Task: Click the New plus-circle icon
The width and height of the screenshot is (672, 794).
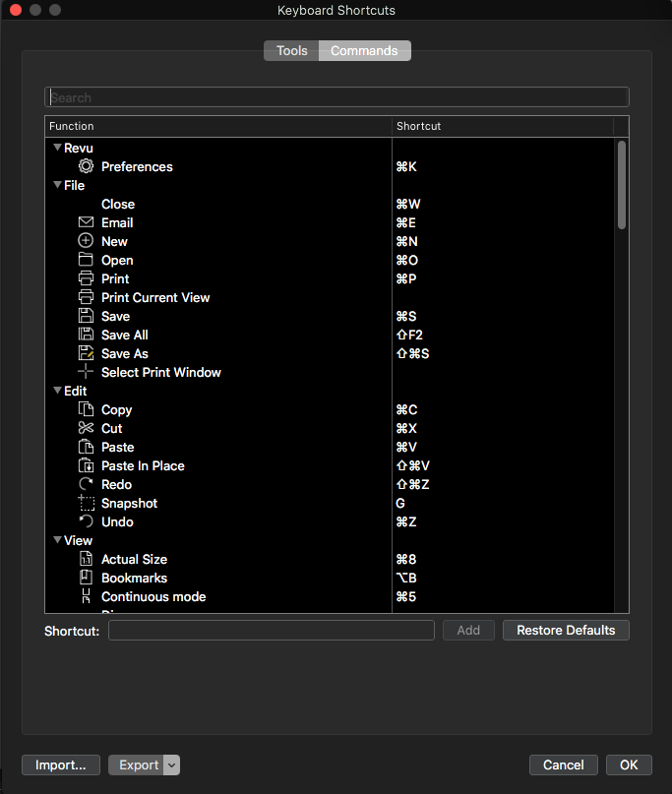Action: [86, 240]
